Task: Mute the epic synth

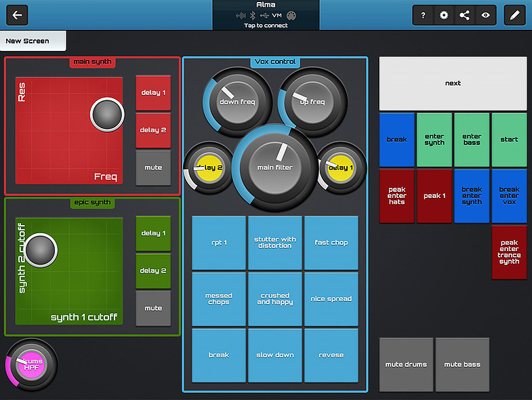Action: coord(153,308)
